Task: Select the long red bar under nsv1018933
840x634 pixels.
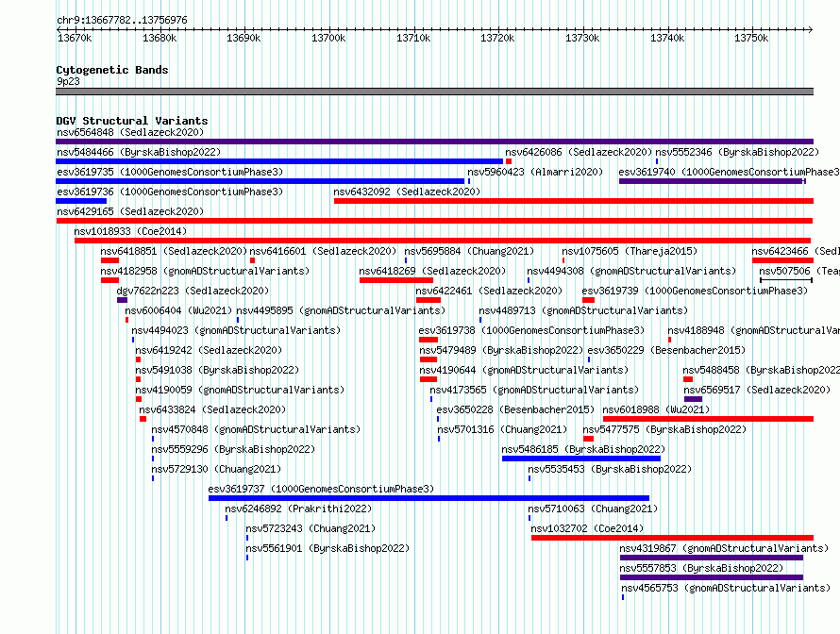Action: point(443,241)
